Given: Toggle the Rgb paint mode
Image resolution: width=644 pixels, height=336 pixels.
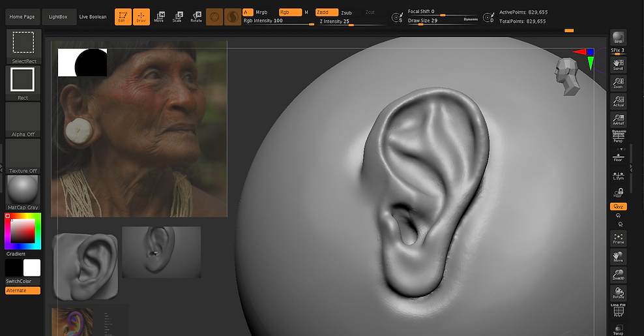Looking at the screenshot, I should (x=290, y=12).
